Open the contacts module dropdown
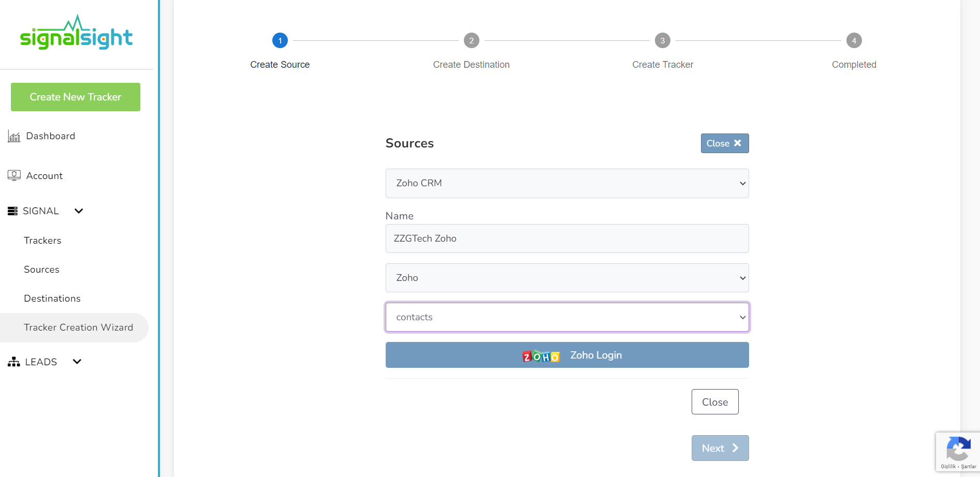 tap(567, 317)
